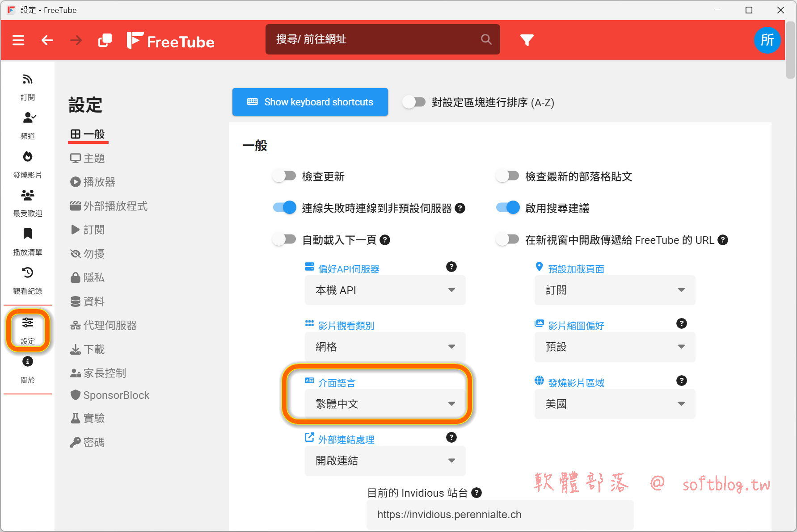Click the 搜尋/前往網址 search field
This screenshot has width=797, height=532.
tap(383, 39)
